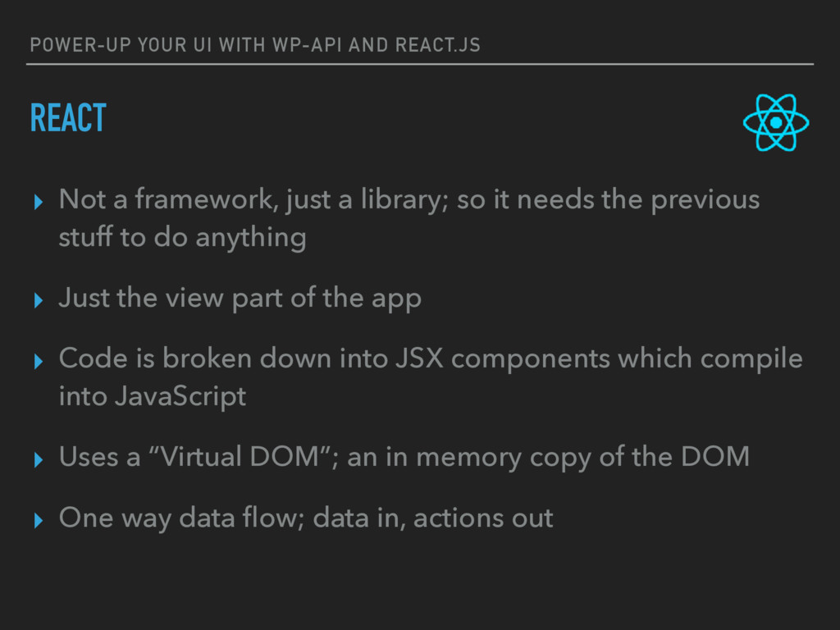Click the React atom logo

[x=776, y=123]
